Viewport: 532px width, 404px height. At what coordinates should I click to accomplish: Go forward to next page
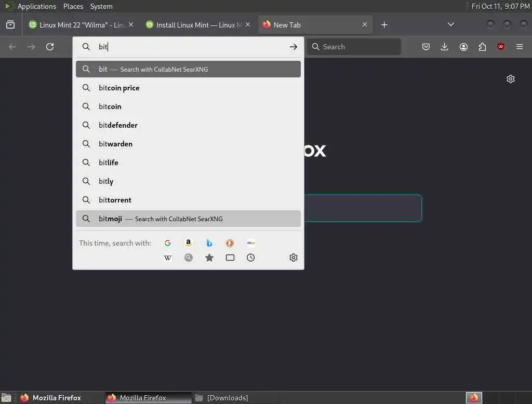point(31,46)
